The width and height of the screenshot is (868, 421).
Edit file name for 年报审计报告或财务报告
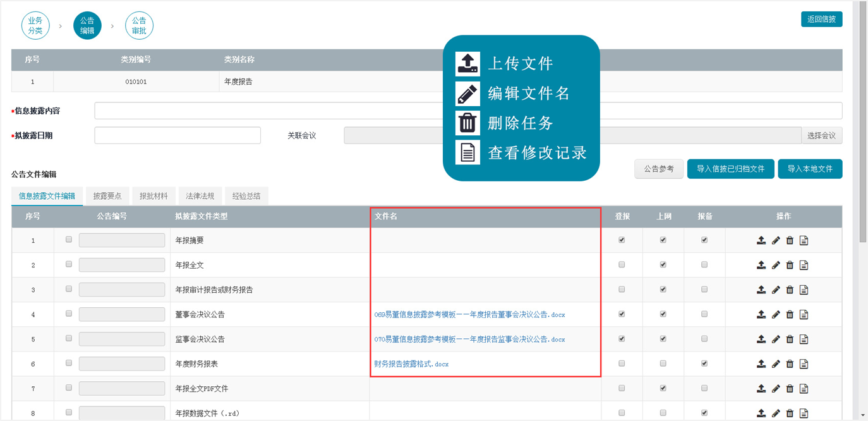(776, 290)
